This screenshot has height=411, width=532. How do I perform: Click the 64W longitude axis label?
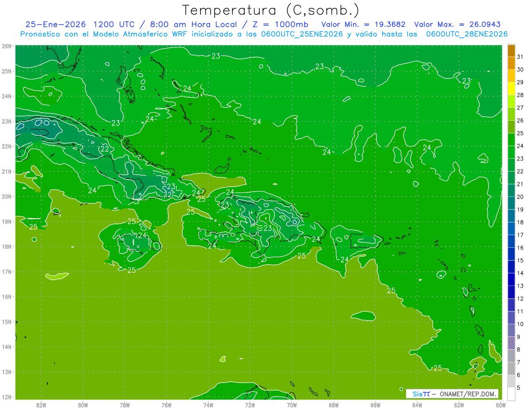417,405
